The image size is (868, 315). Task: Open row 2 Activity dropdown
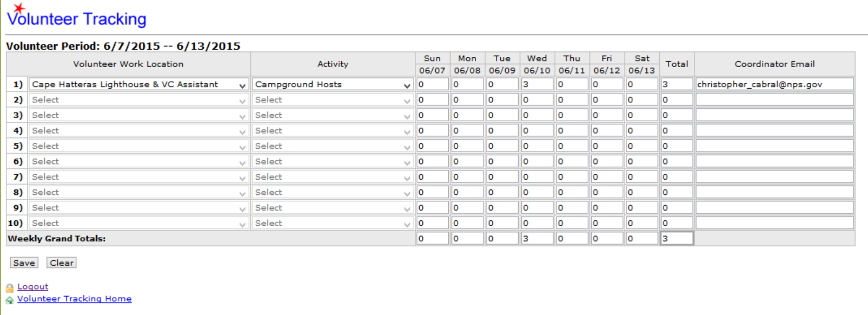click(x=333, y=100)
